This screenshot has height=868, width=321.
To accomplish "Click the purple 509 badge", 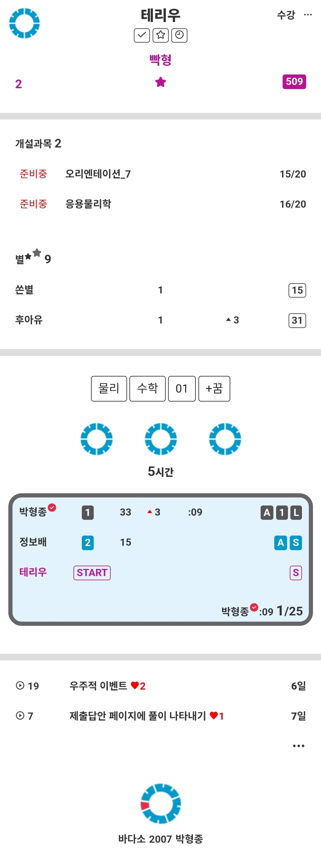I will point(294,82).
